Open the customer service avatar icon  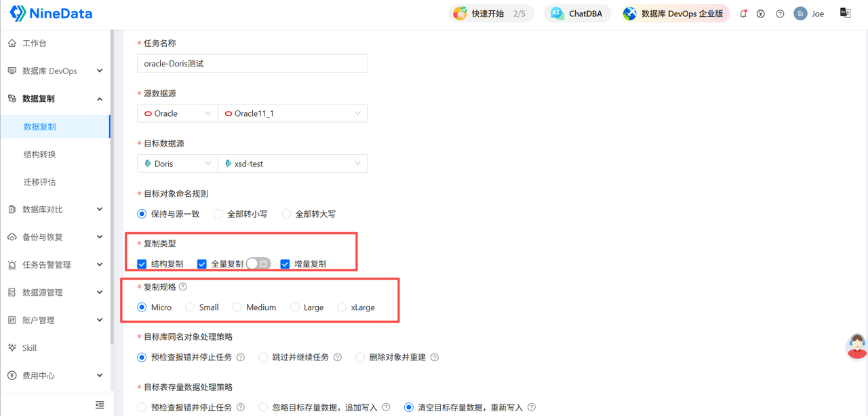click(857, 346)
